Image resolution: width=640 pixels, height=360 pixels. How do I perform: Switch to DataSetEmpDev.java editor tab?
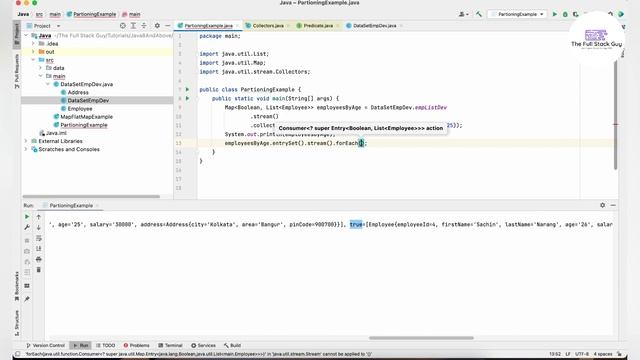point(374,26)
